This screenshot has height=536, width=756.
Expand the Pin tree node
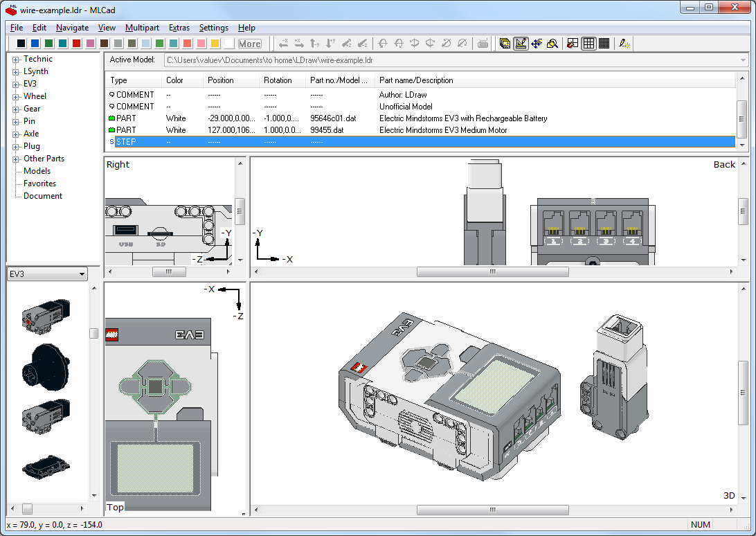coord(15,122)
